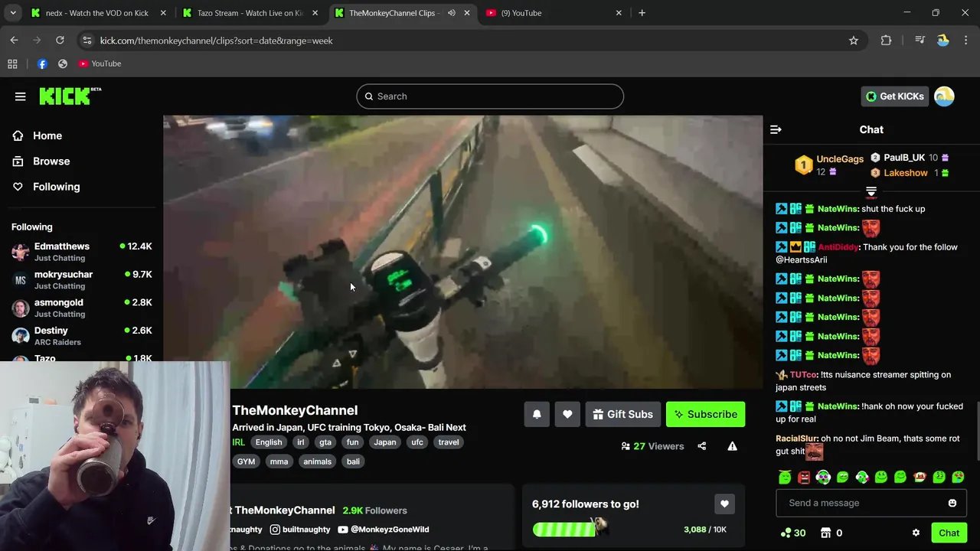This screenshot has height=551, width=980.
Task: Select the mma tag
Action: click(279, 461)
